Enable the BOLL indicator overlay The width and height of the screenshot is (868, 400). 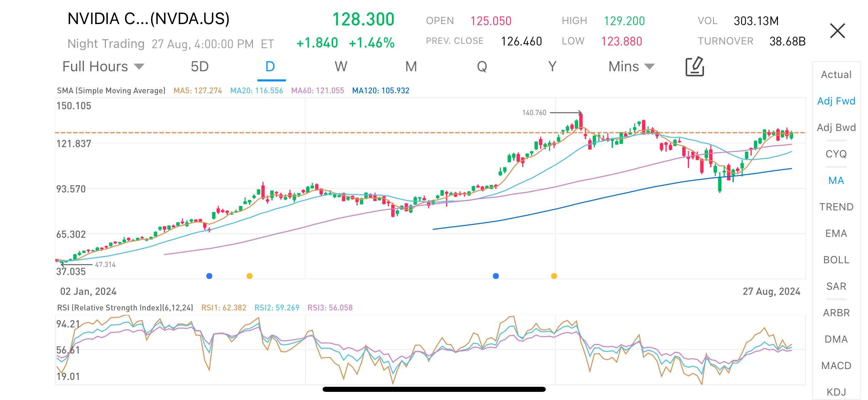[836, 260]
